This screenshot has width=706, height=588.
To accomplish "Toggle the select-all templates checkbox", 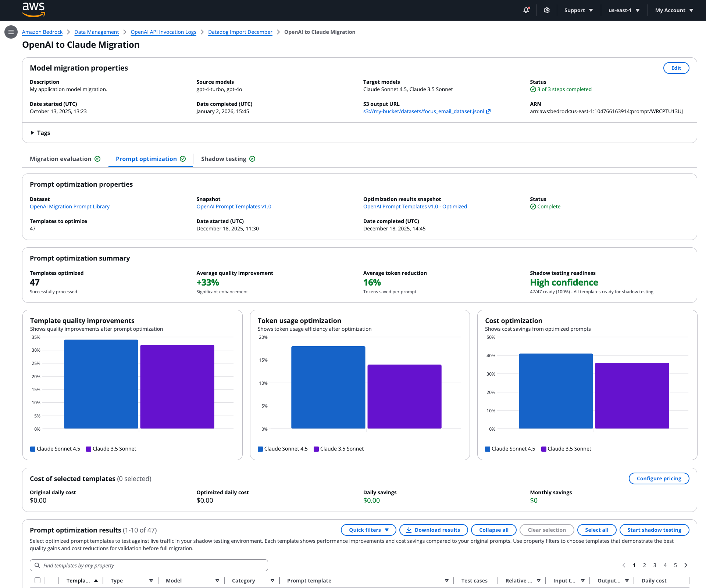I will pyautogui.click(x=38, y=581).
